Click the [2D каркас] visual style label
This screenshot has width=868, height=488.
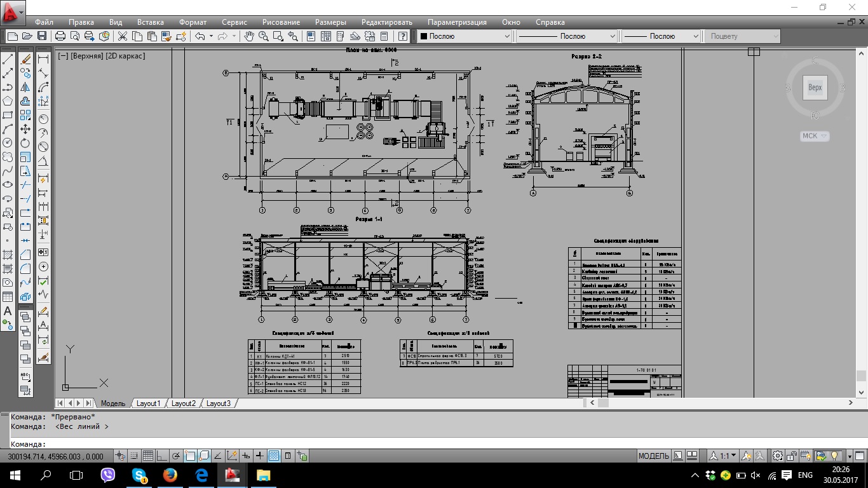(125, 56)
